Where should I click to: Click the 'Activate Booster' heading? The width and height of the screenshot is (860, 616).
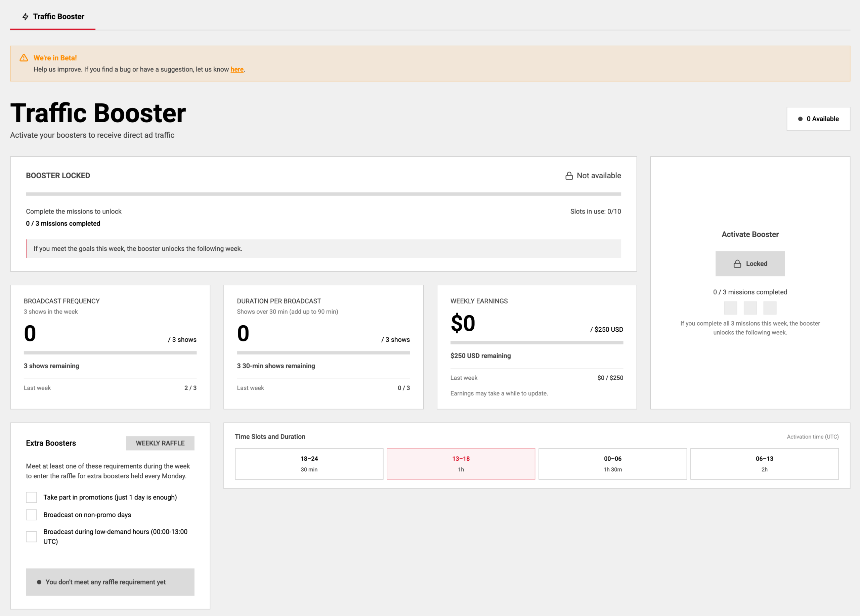coord(750,235)
